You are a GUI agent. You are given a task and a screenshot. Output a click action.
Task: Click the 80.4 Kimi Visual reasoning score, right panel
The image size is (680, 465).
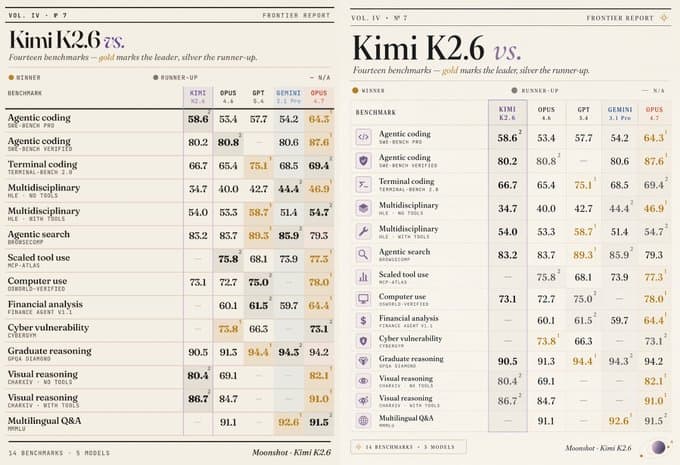click(x=507, y=381)
